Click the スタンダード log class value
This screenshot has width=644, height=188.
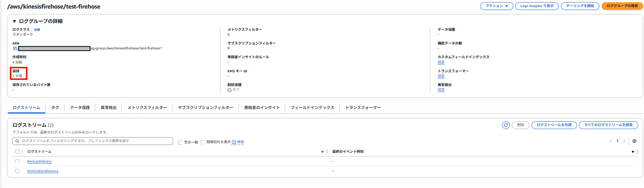[23, 34]
